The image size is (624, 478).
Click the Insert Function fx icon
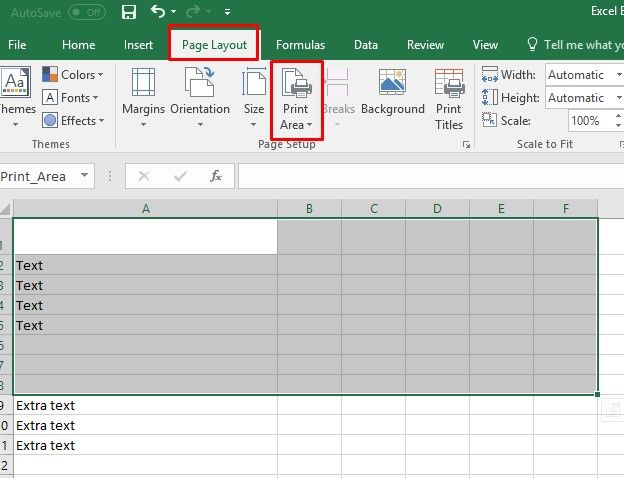(215, 176)
